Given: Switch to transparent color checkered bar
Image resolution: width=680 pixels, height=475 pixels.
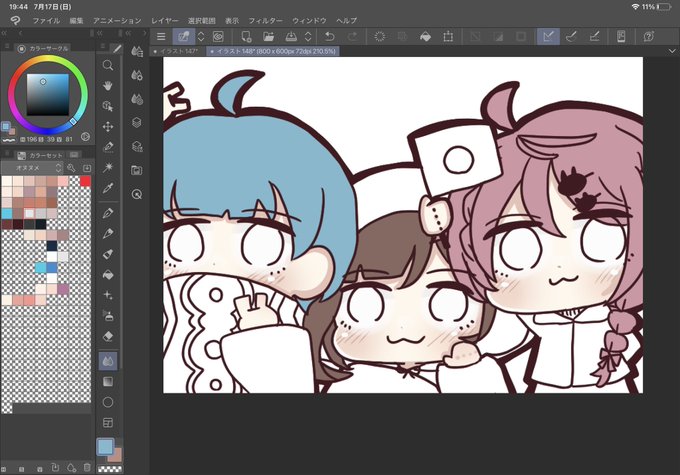Looking at the screenshot, I should point(110,469).
